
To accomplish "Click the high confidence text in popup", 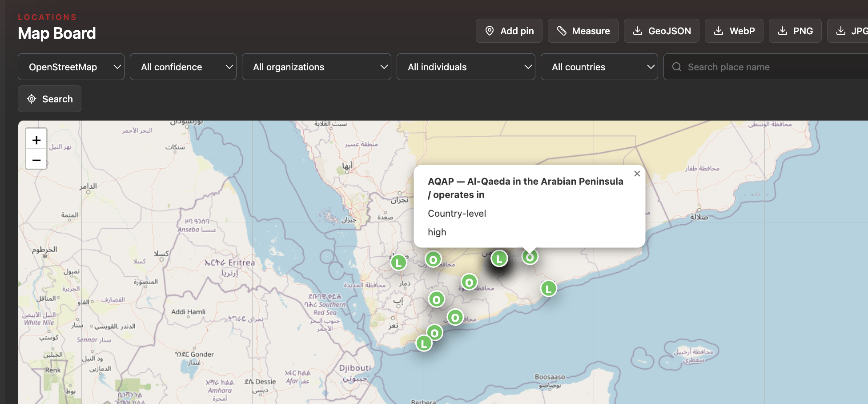I will (437, 232).
